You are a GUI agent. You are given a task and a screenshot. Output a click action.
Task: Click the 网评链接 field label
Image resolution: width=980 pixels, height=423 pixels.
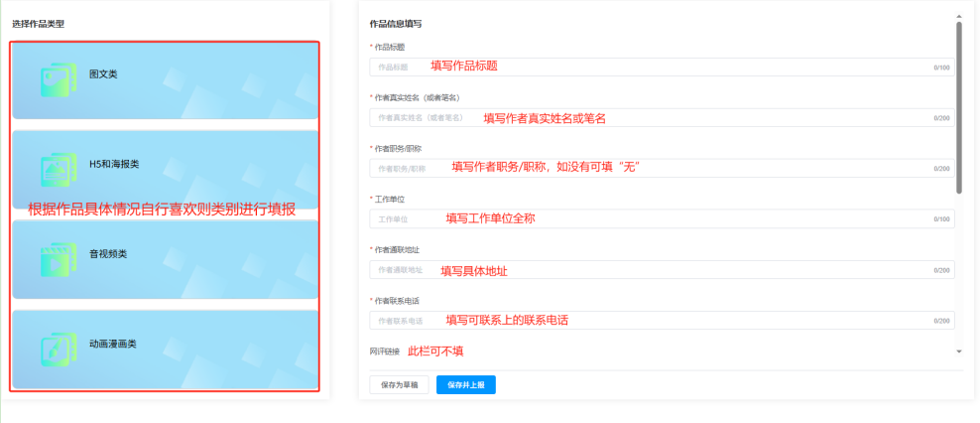point(383,351)
